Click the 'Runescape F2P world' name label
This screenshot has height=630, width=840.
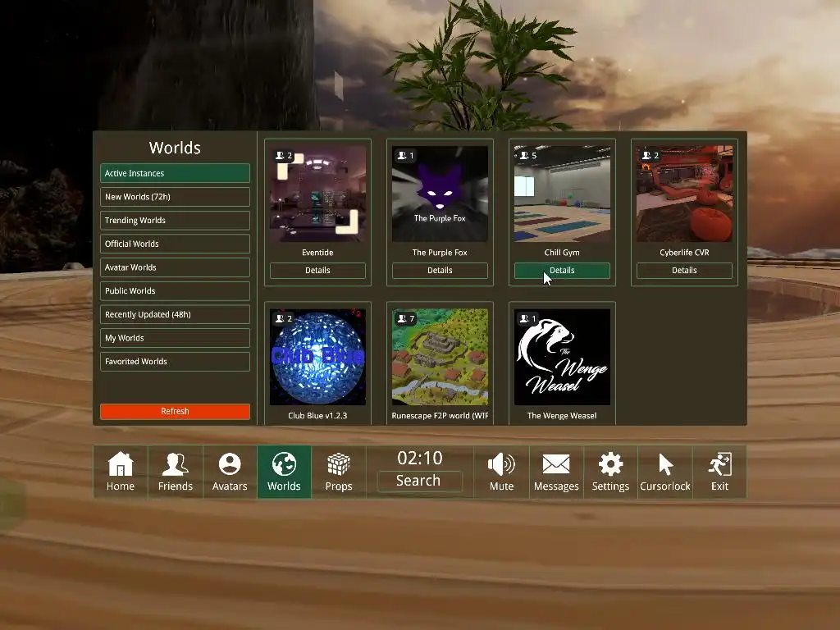point(440,416)
